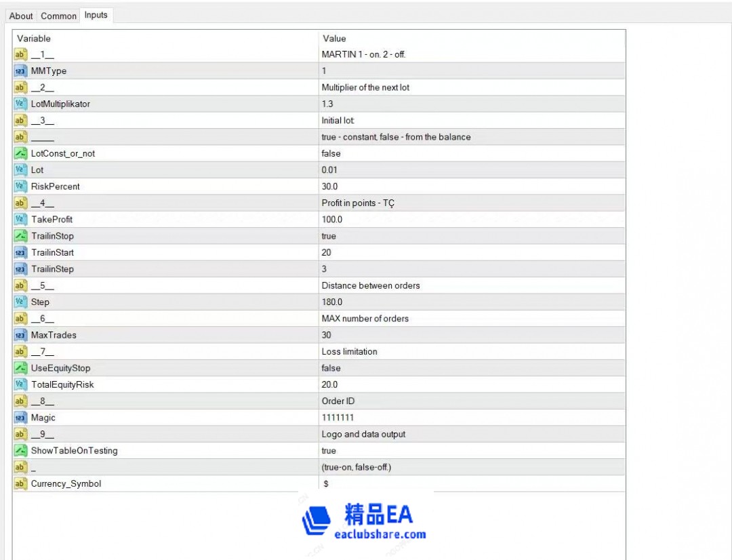Click the integer icon beside MMType
Screen dimensions: 732x560
click(20, 71)
